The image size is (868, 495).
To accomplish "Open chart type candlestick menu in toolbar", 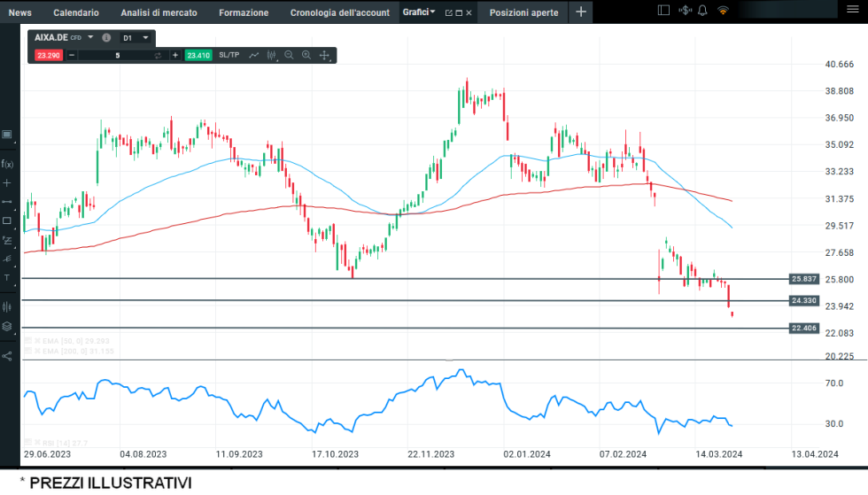I will 272,56.
